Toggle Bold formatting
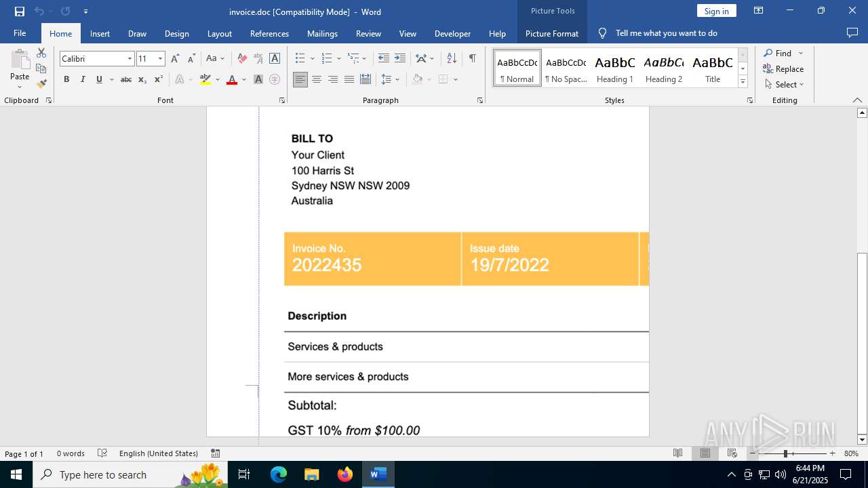This screenshot has width=868, height=488. 66,79
